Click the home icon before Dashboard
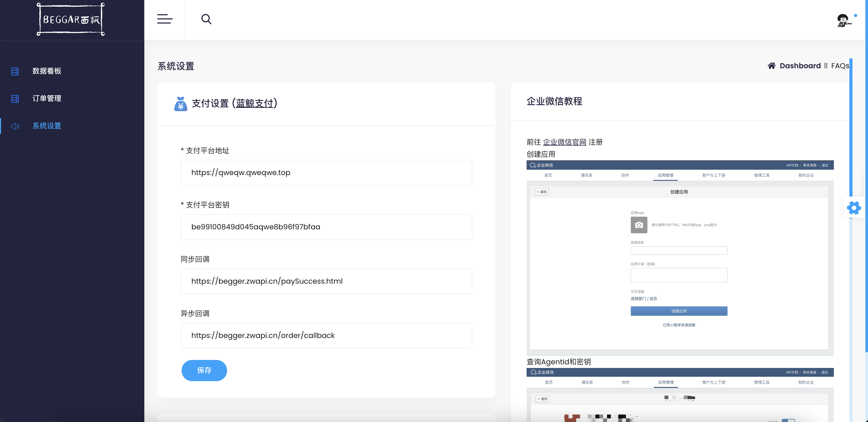This screenshot has height=422, width=868. pos(772,66)
